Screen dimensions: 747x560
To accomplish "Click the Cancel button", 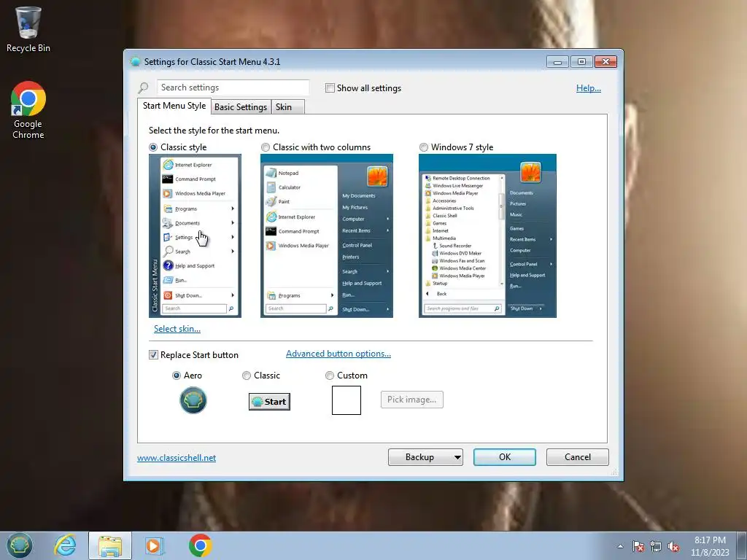I will 578,457.
